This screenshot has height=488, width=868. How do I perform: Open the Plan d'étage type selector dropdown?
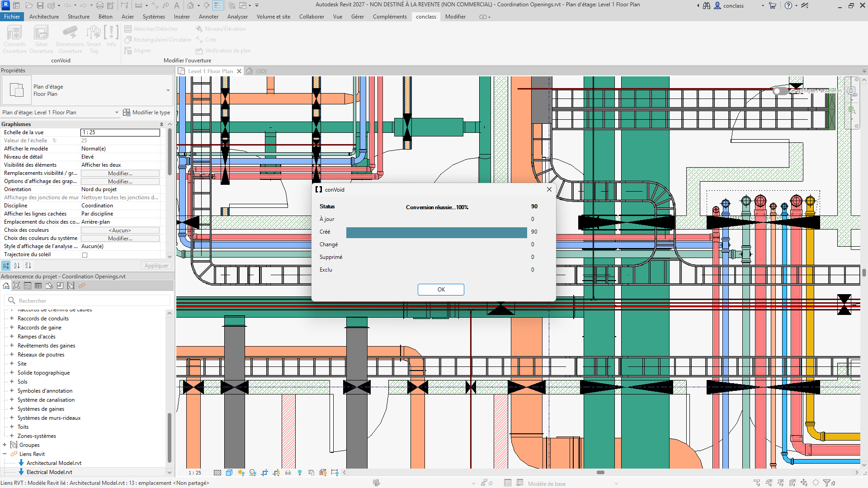coord(168,90)
